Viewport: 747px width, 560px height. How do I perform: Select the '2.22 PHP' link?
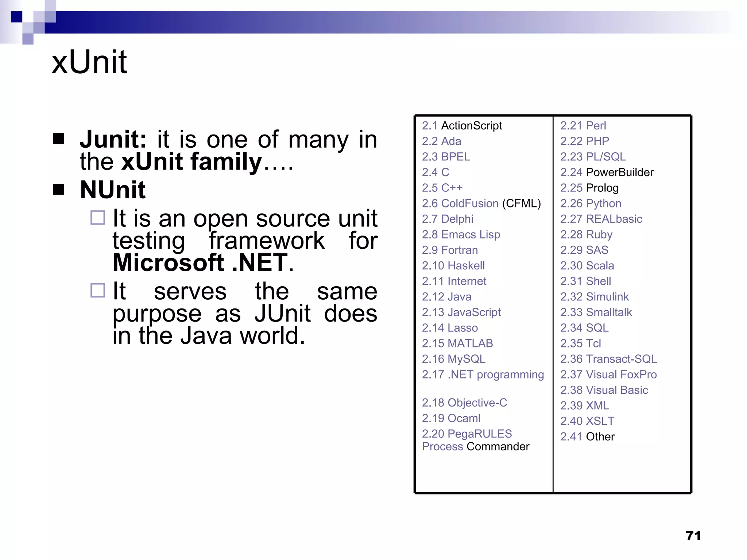585,141
